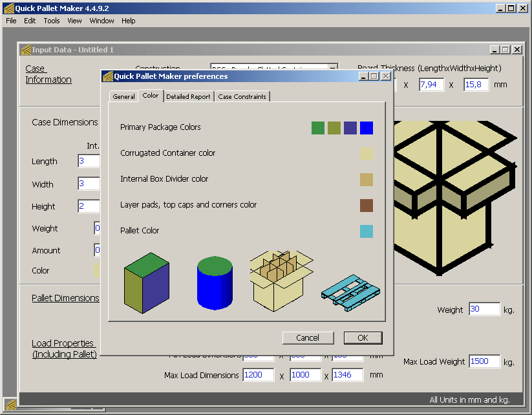Click the Max Load Weight field
Screen dimensions: 532x415
[485, 361]
